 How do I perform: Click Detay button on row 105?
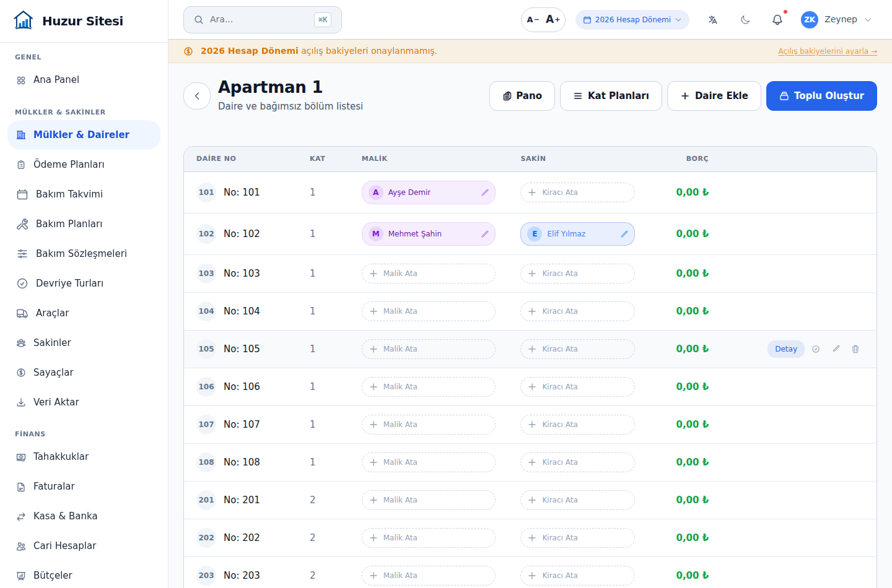pos(786,349)
